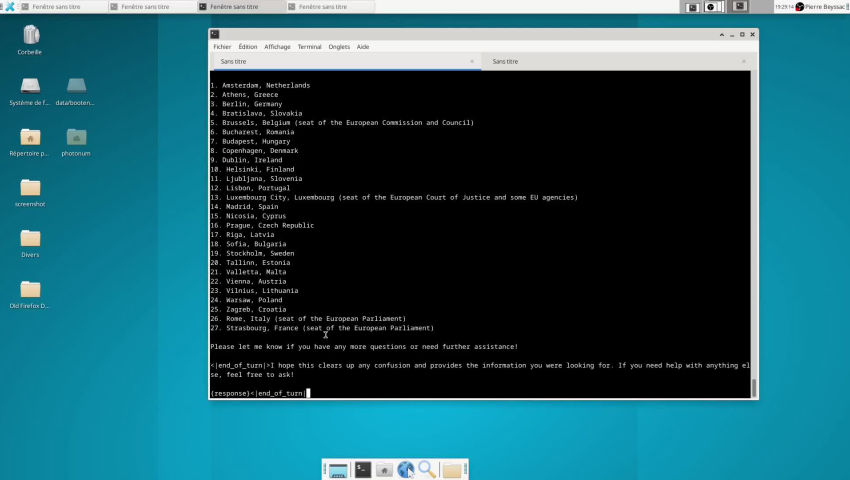850x480 pixels.
Task: Click 'Please let me know' sentence
Action: coord(364,347)
